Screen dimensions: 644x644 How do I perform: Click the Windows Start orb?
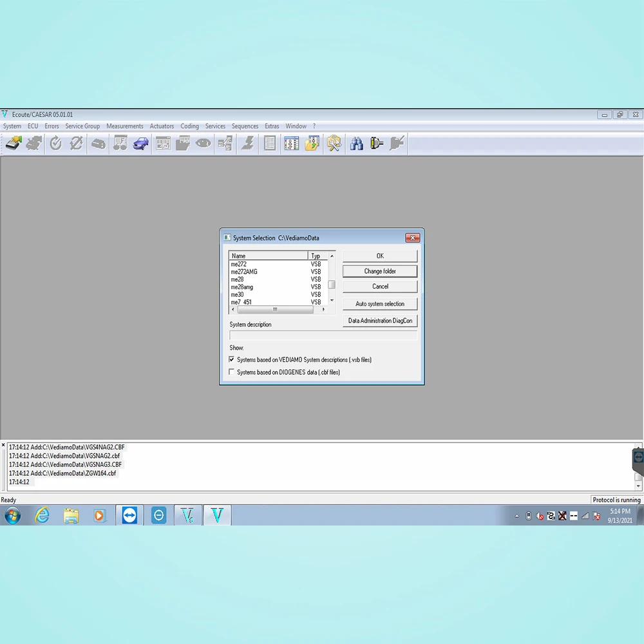12,515
